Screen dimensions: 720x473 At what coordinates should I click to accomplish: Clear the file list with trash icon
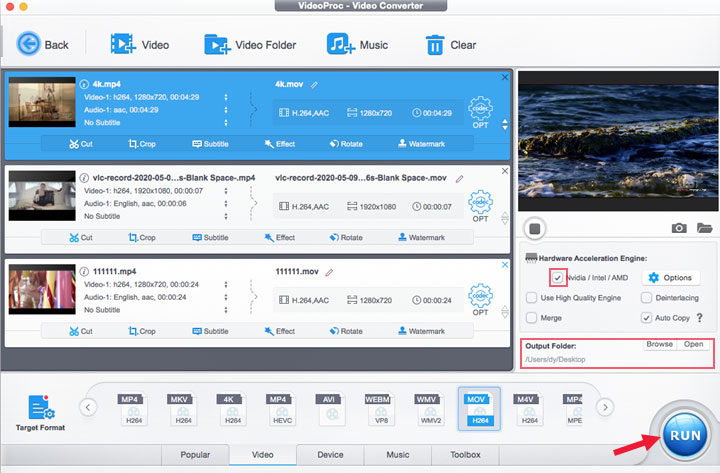[435, 45]
